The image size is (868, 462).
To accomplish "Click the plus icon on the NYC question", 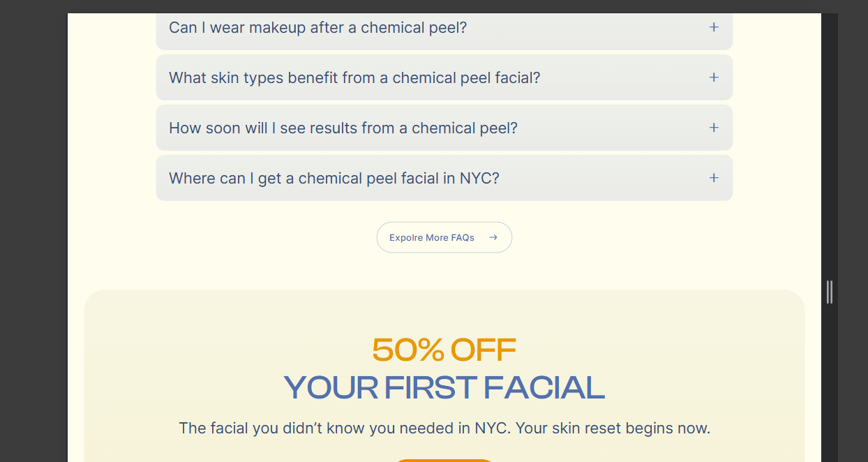I will pyautogui.click(x=713, y=178).
